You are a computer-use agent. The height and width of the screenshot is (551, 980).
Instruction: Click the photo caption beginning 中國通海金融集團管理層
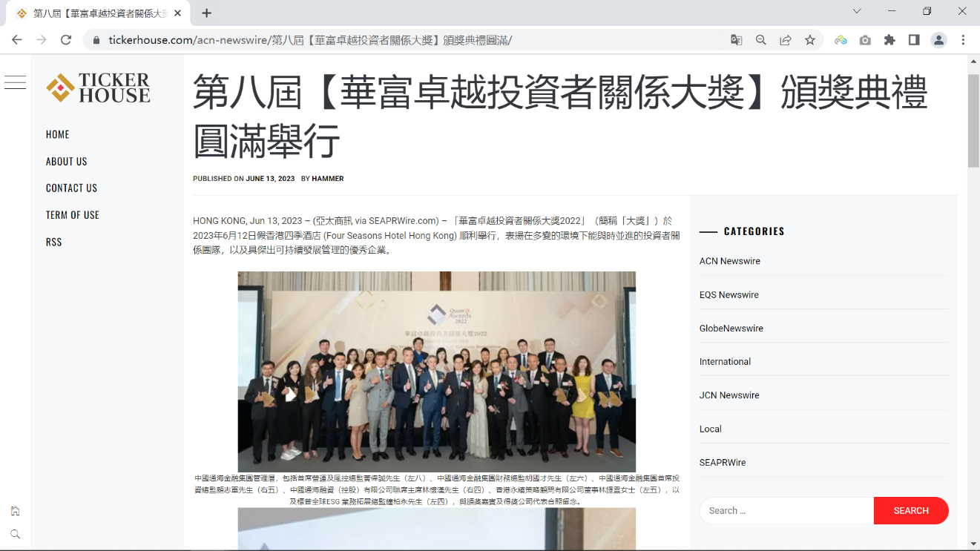(437, 490)
